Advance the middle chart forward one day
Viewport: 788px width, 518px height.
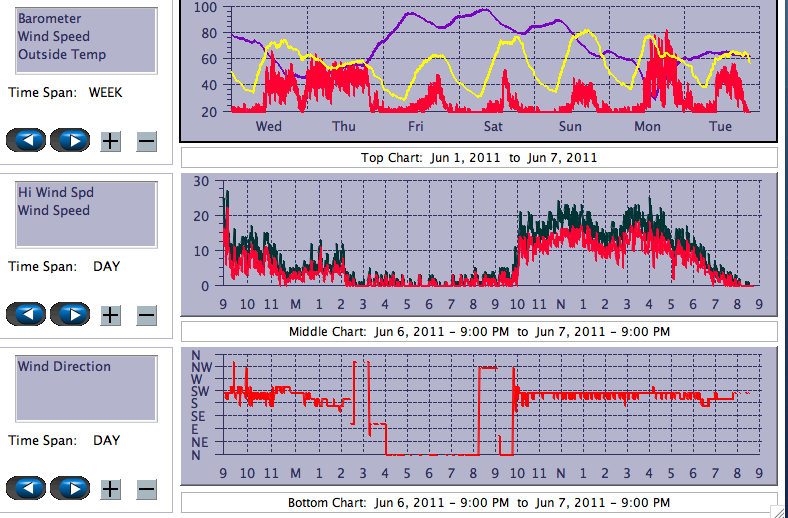(70, 315)
